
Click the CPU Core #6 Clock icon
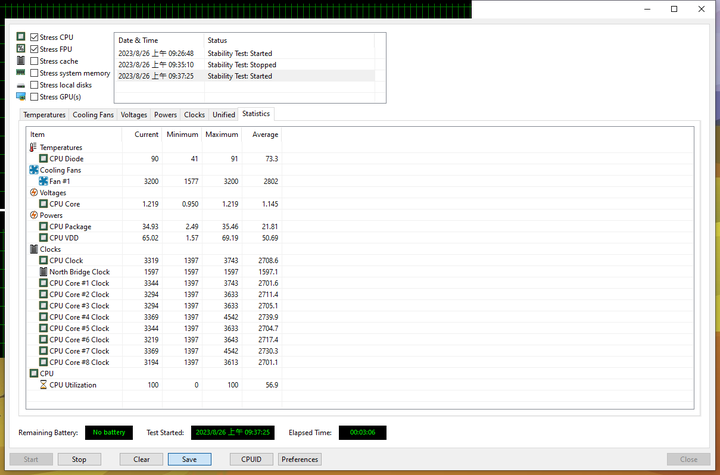[x=43, y=339]
